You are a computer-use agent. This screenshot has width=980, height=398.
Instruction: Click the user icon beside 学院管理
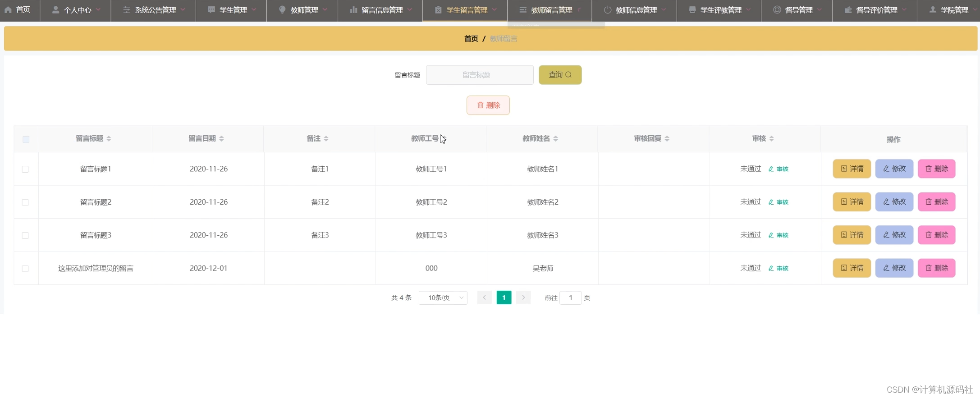coord(933,10)
